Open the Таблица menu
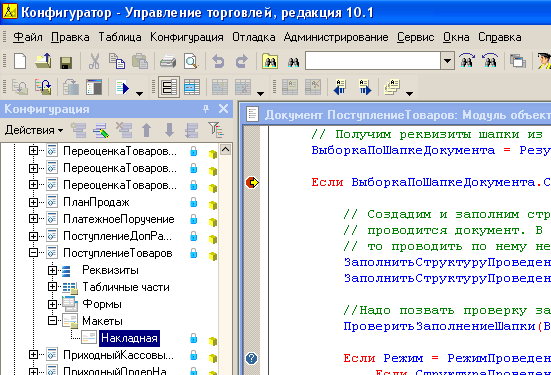Image resolution: width=551 pixels, height=375 pixels. click(x=120, y=37)
